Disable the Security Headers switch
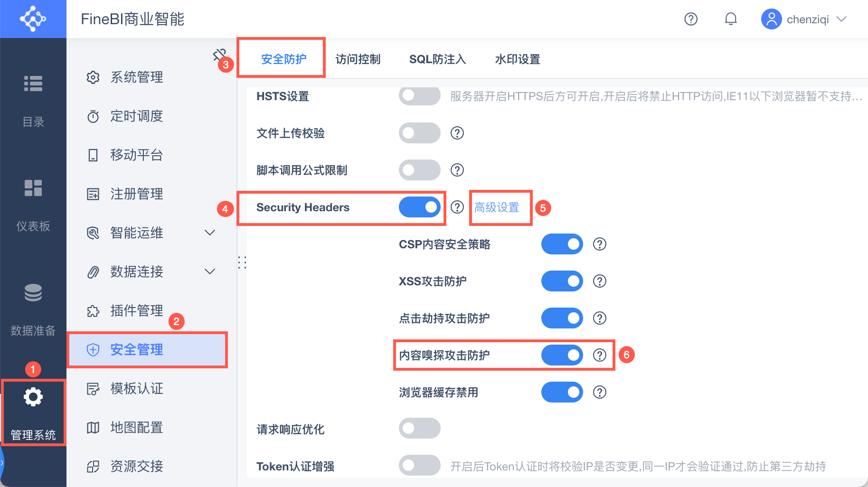 [x=419, y=207]
